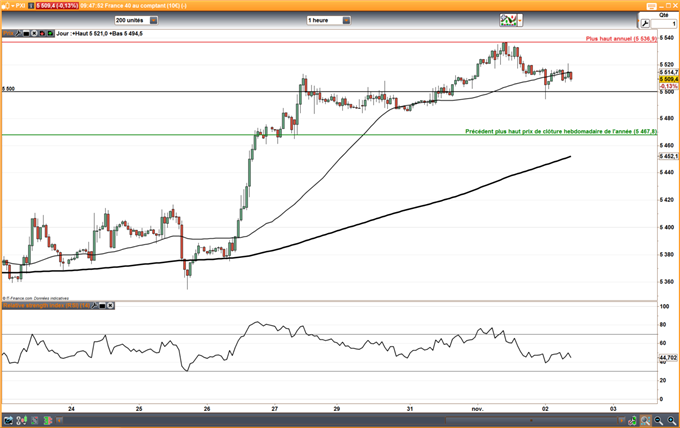Click the 5 360 price axis label
Screen dimensions: 680x428
coord(667,281)
